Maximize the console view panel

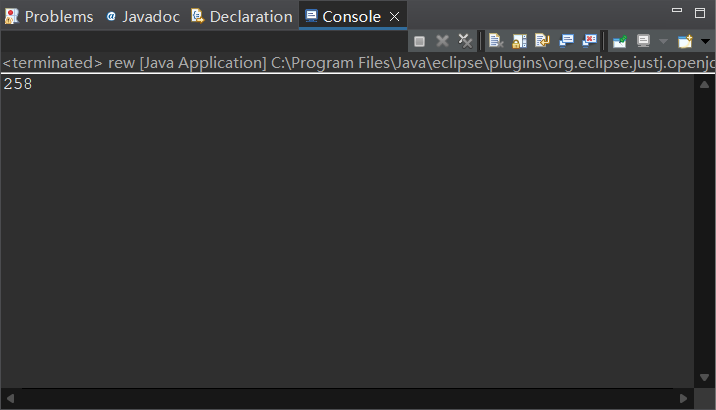click(700, 12)
